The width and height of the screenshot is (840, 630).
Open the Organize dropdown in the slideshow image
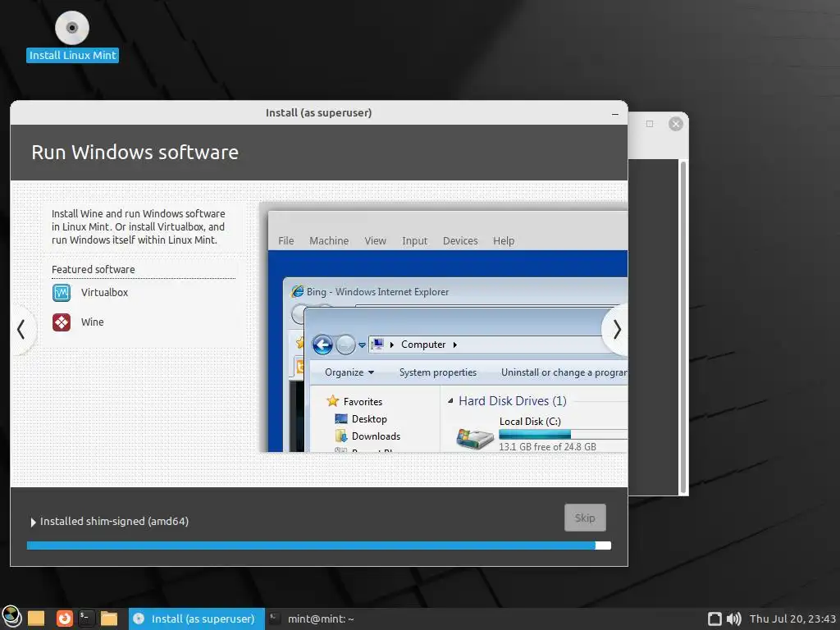click(x=349, y=372)
